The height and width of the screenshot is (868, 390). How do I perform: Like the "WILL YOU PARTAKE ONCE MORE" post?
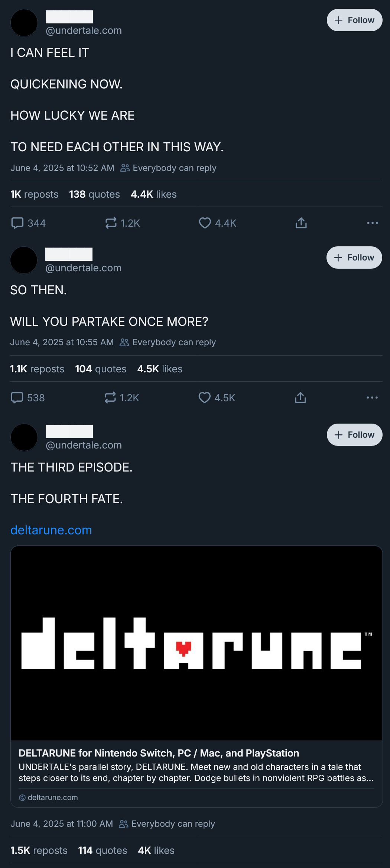[204, 398]
